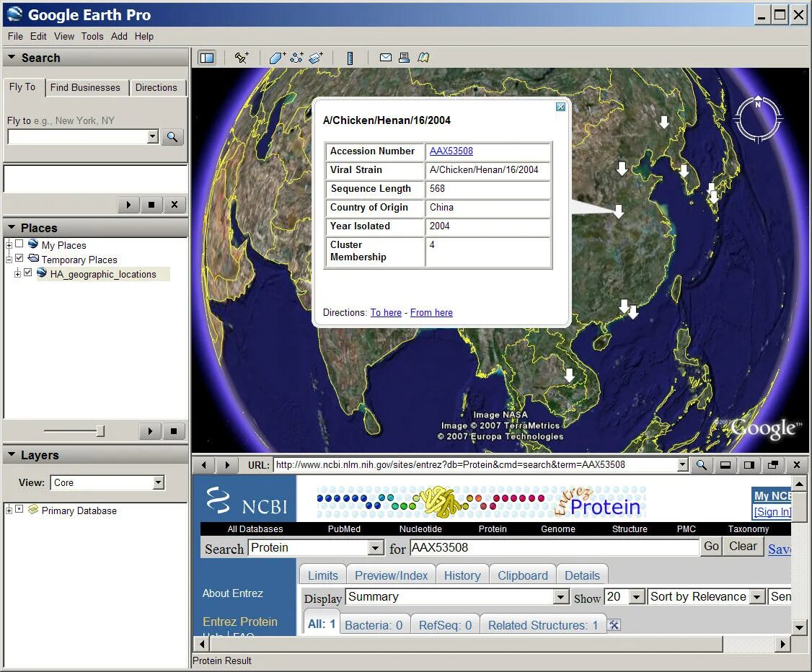Switch to the Find Businesses tab
Screen dimensions: 812x672
(x=85, y=87)
